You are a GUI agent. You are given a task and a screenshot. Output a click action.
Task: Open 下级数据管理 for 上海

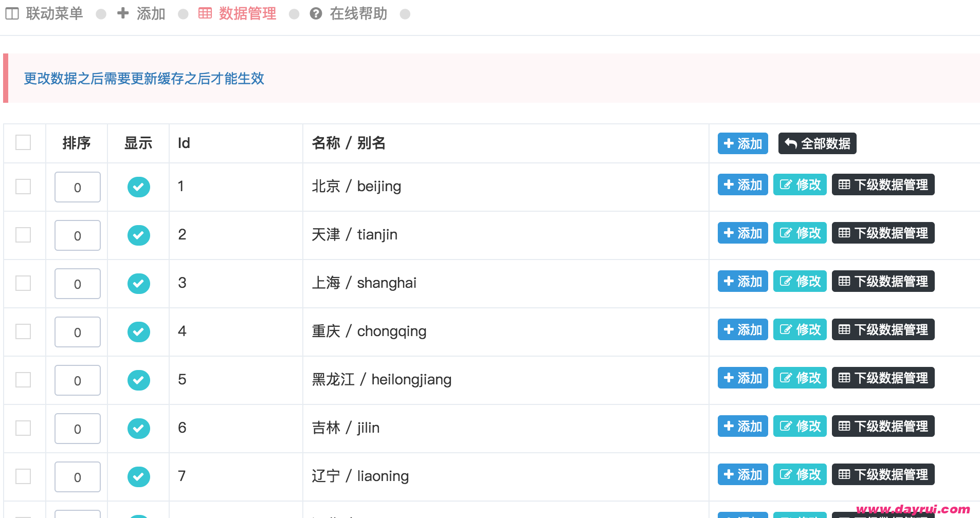pyautogui.click(x=883, y=281)
